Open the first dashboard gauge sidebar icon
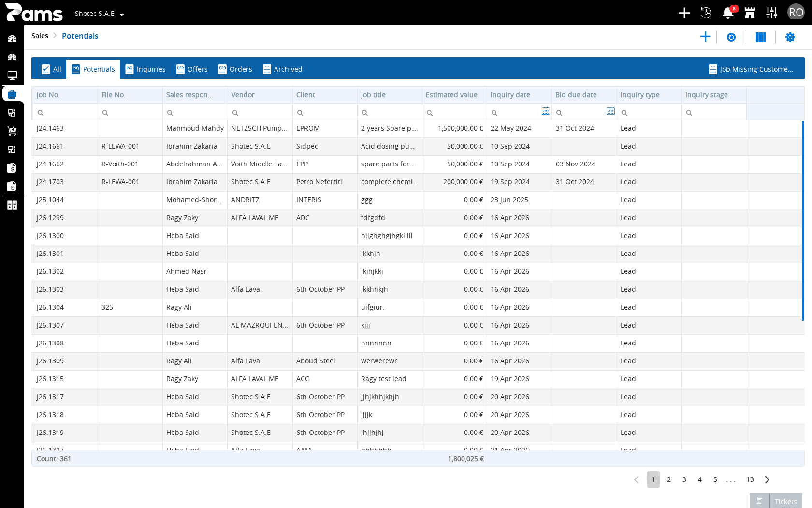 coord(12,39)
